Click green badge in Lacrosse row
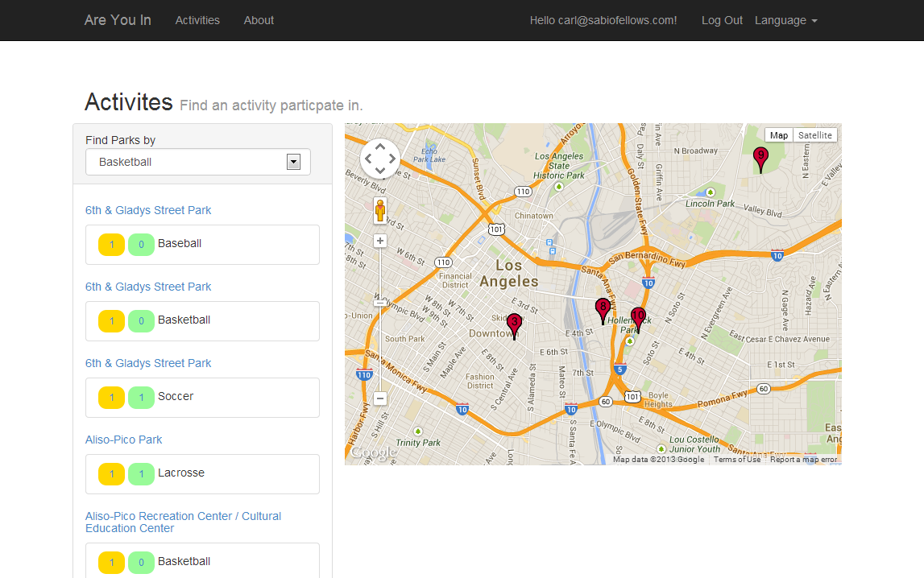 [x=142, y=474]
